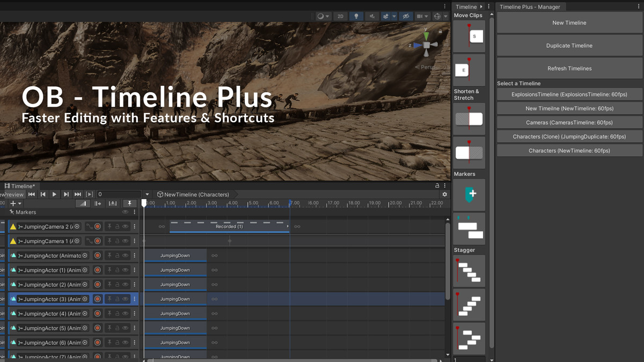The width and height of the screenshot is (644, 362).
Task: Open the Timeline settings gear
Action: click(x=444, y=195)
